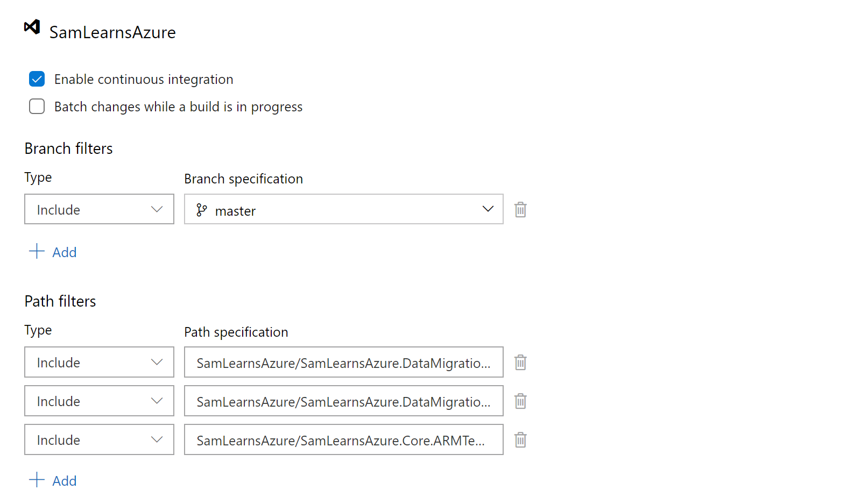Click the plus icon under Path filters

pos(37,480)
